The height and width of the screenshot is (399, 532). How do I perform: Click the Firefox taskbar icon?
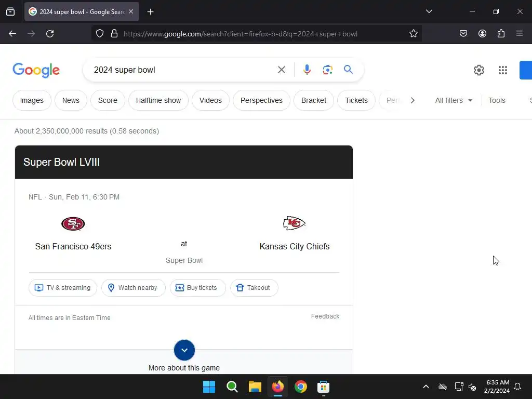pos(278,387)
